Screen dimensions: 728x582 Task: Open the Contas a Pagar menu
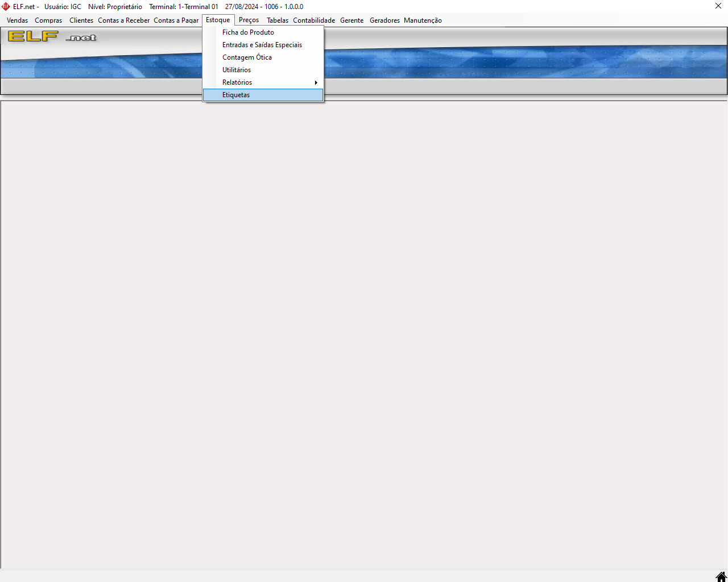pos(176,20)
